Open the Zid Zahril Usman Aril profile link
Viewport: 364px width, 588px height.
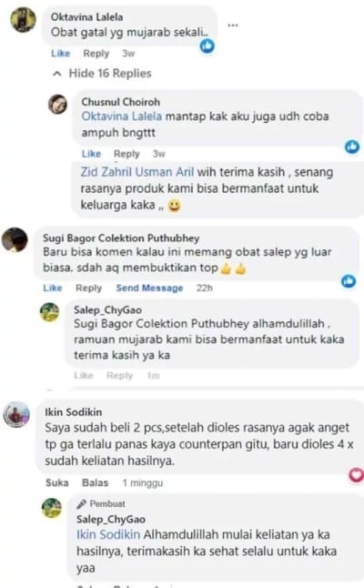[137, 172]
